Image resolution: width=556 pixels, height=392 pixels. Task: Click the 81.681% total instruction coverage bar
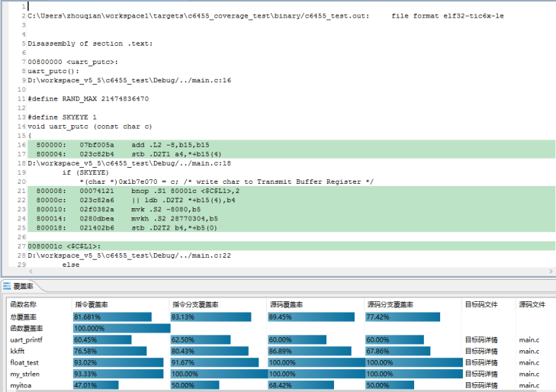tap(112, 316)
